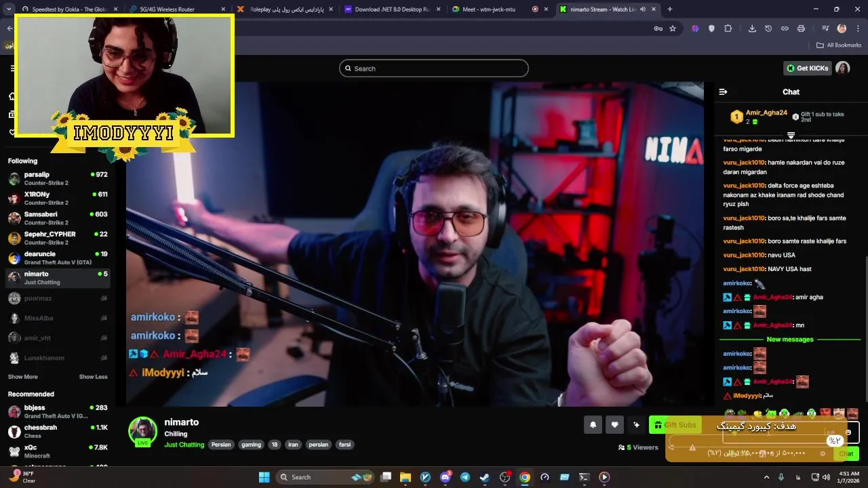Show hidden system tray icons chevron
Viewport: 868px width, 488px height.
coord(766,477)
